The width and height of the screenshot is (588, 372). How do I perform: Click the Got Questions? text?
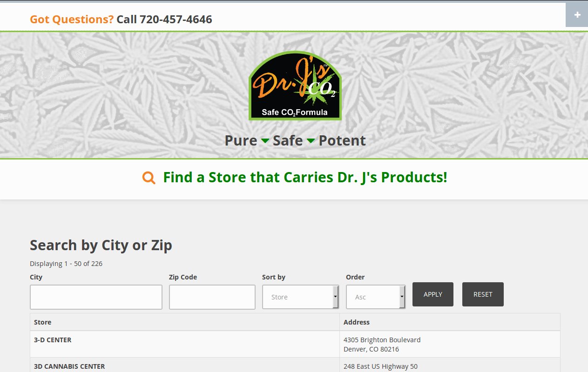pyautogui.click(x=72, y=19)
